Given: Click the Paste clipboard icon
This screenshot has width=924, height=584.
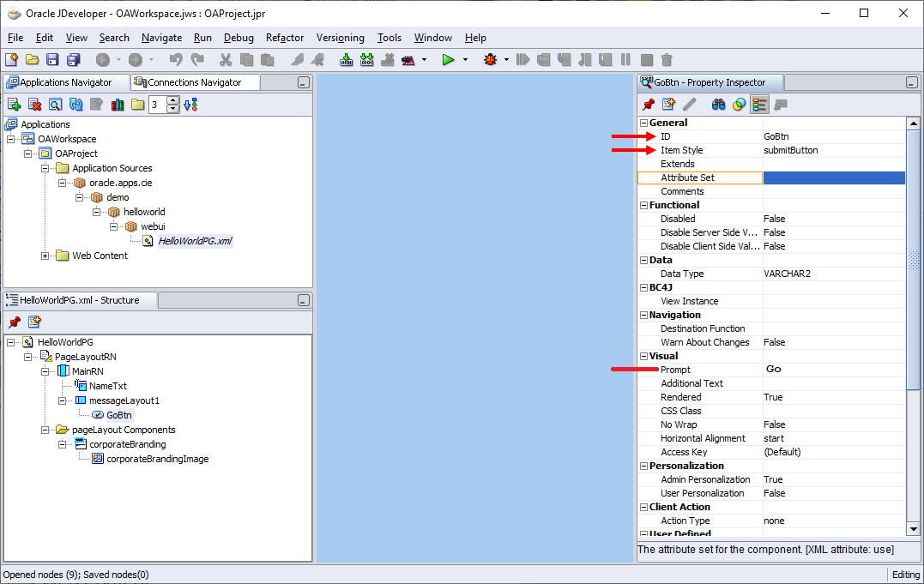Looking at the screenshot, I should pyautogui.click(x=267, y=59).
